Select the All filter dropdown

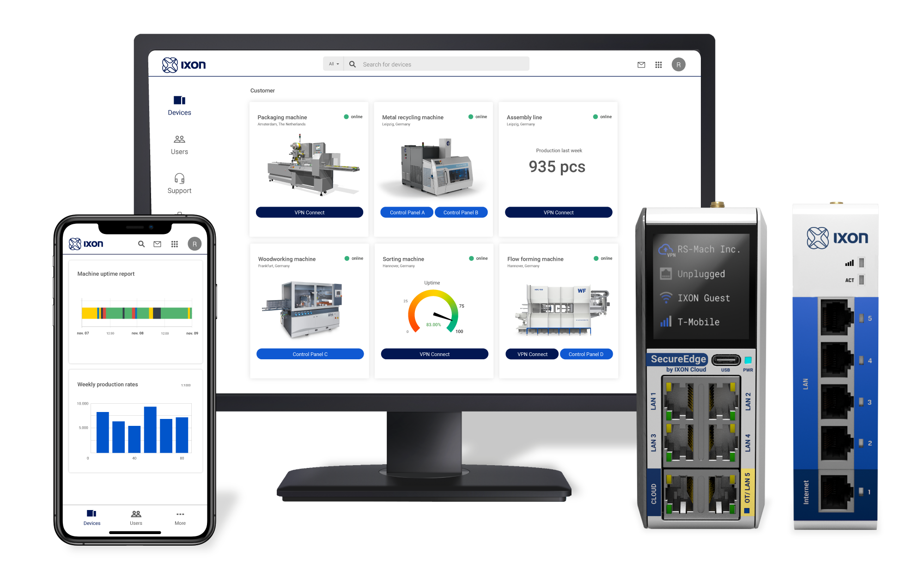click(333, 65)
